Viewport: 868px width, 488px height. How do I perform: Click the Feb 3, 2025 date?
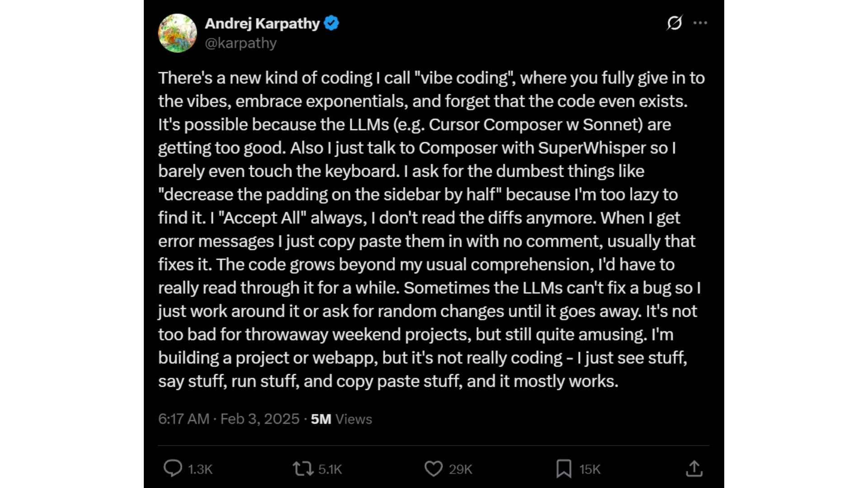pos(260,419)
